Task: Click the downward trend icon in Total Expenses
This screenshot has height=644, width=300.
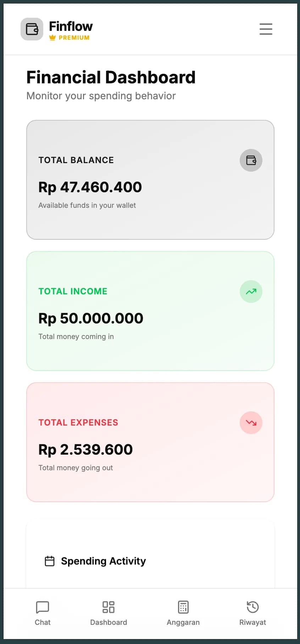Action: pyautogui.click(x=251, y=423)
